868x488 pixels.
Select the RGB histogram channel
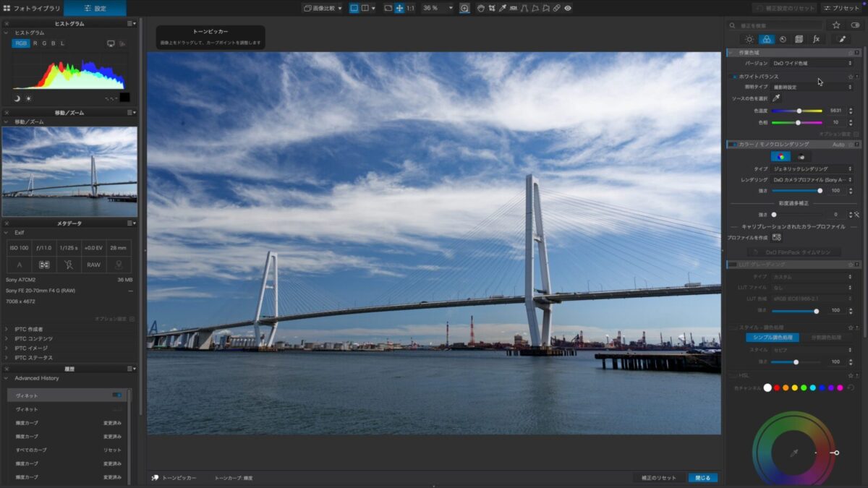point(21,43)
